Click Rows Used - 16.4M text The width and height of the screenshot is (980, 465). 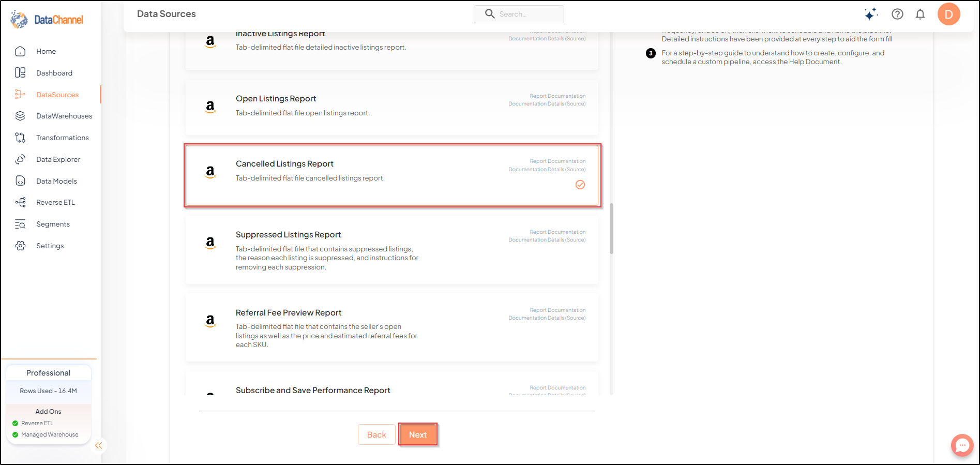point(48,391)
